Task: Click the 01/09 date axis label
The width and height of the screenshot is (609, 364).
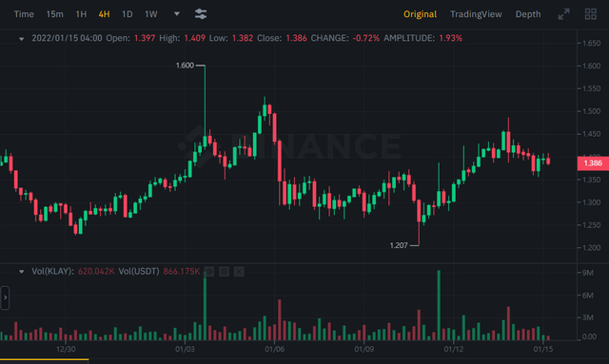Action: tap(363, 349)
